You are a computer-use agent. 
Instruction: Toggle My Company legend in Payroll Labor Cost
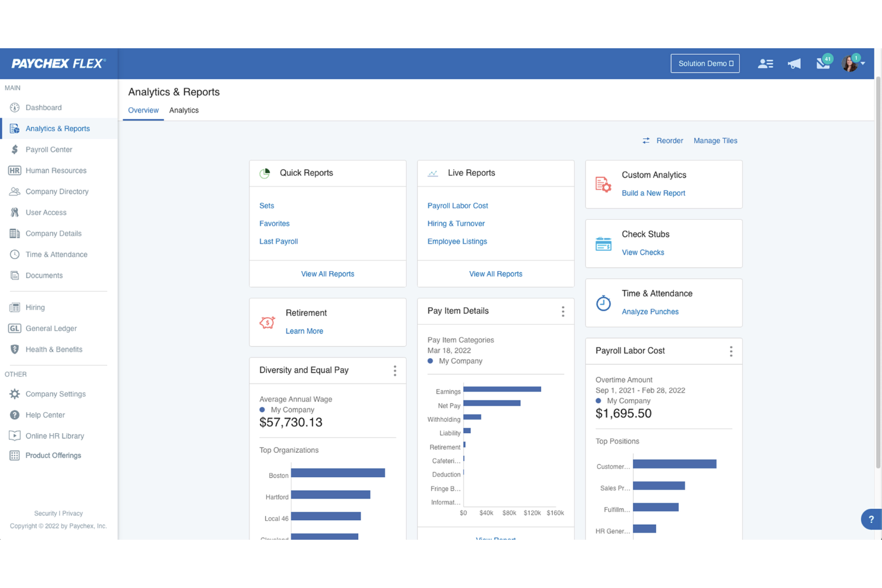[x=598, y=400]
